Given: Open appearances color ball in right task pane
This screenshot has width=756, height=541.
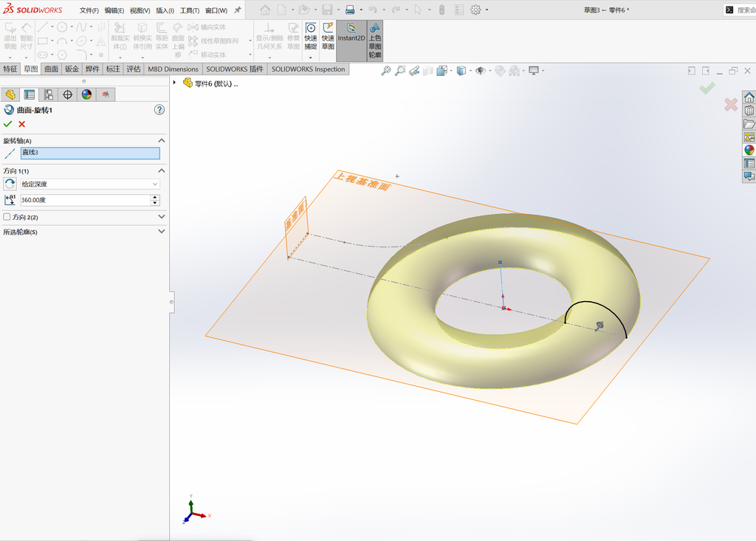Looking at the screenshot, I should click(749, 150).
